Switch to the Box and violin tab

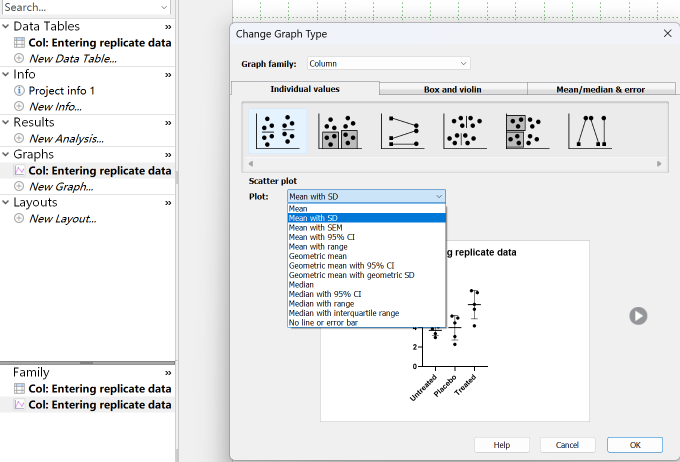tap(453, 89)
